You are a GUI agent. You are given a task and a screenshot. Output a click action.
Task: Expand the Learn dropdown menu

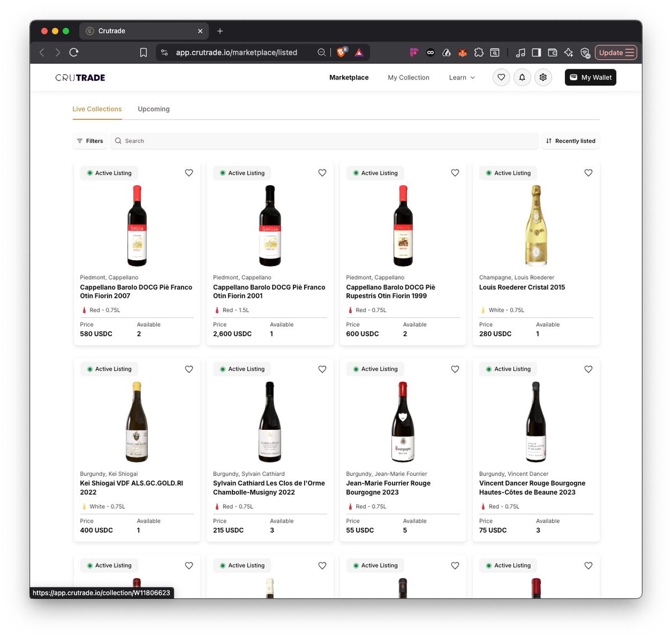[462, 78]
